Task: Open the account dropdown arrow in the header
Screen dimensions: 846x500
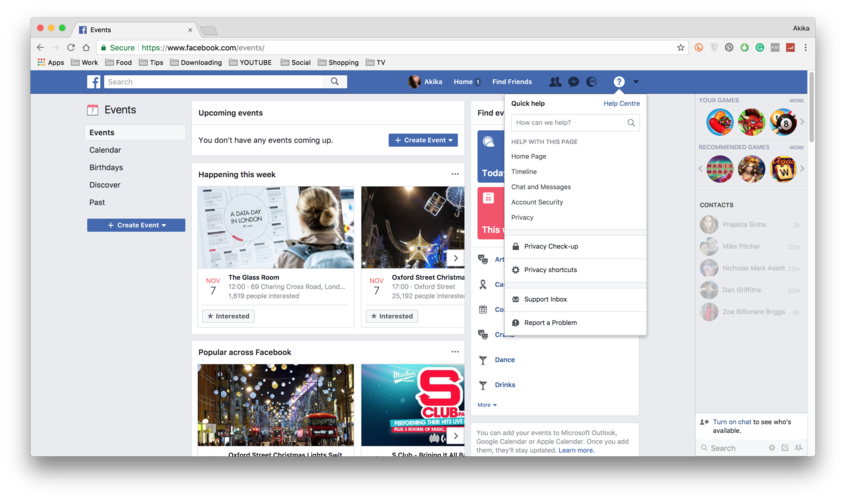Action: pos(636,81)
